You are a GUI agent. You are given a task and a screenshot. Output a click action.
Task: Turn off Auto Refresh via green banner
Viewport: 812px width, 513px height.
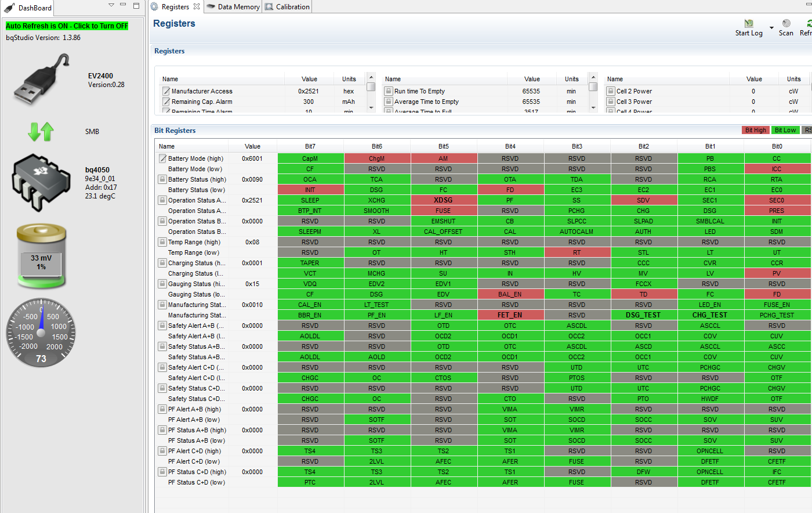[67, 26]
